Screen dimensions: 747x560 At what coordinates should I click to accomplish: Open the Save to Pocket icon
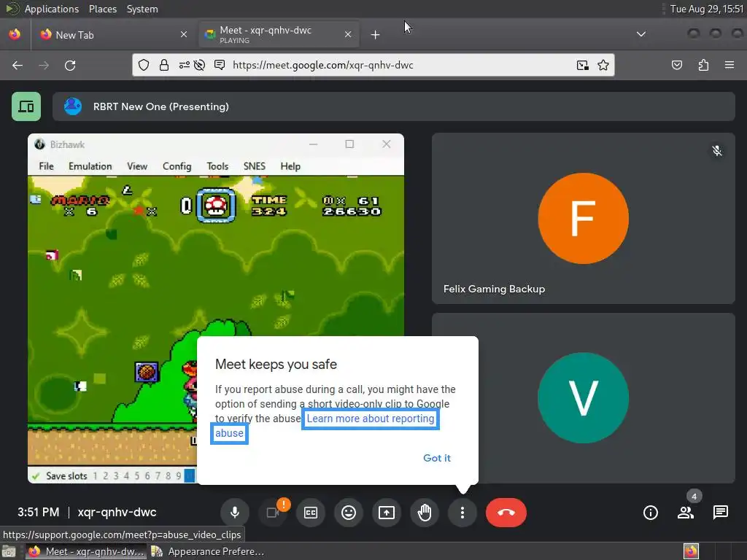[677, 65]
